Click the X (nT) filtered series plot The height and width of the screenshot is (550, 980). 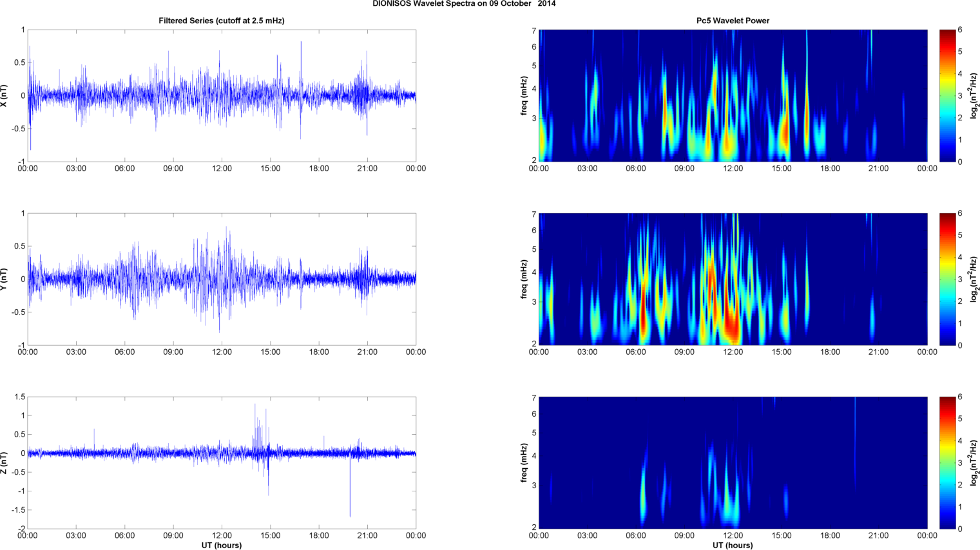point(222,95)
